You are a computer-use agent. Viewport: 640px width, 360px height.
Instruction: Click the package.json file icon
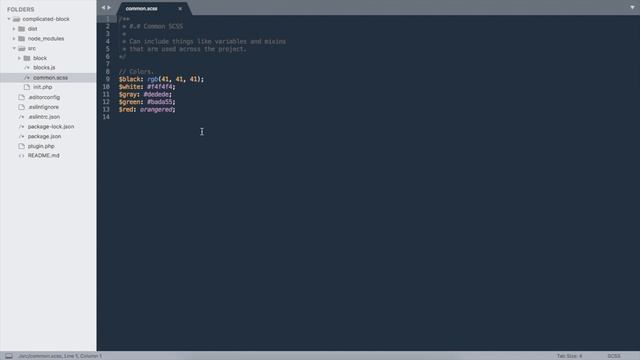[x=22, y=136]
